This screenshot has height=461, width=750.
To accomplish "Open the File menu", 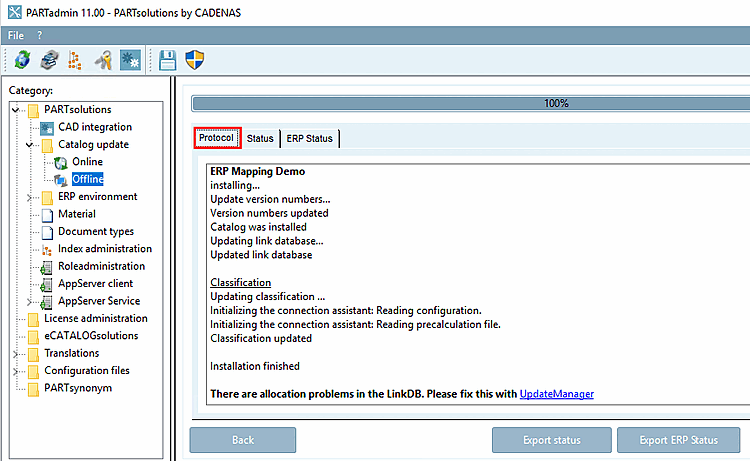I will 16,35.
